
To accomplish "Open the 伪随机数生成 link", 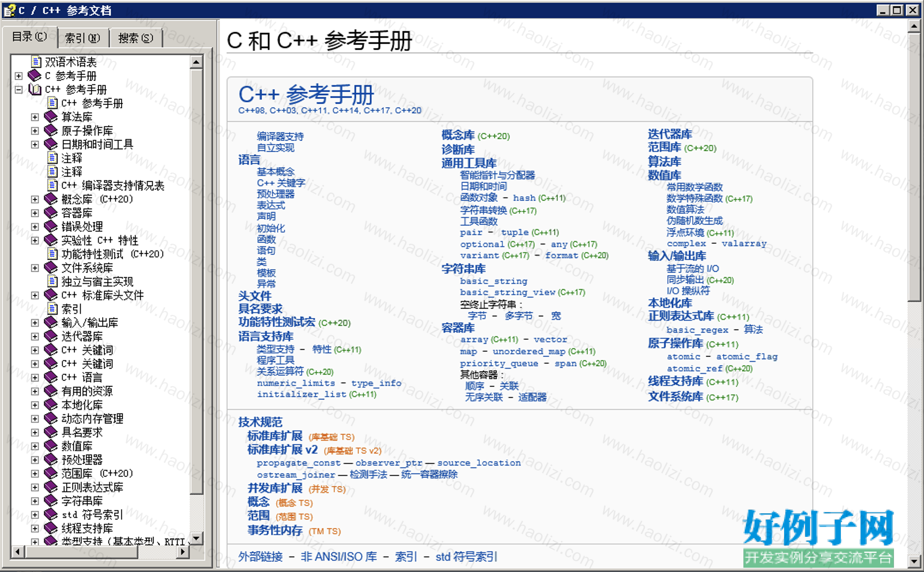I will (695, 221).
